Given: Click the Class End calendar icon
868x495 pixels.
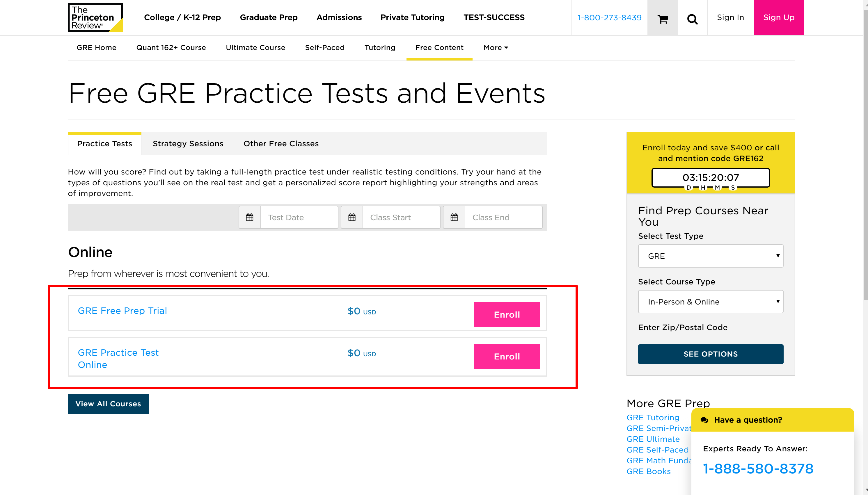Looking at the screenshot, I should 454,217.
